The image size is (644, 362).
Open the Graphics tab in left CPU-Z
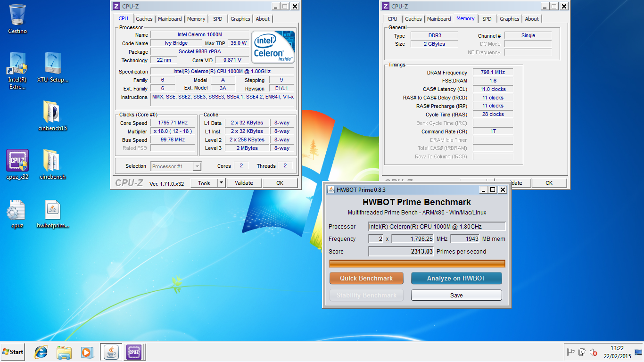(x=240, y=19)
